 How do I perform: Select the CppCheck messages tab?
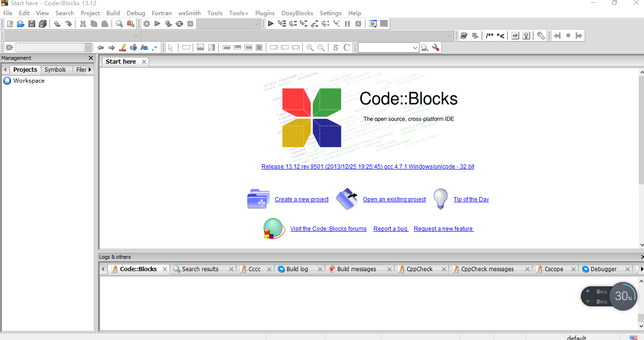[x=487, y=269]
